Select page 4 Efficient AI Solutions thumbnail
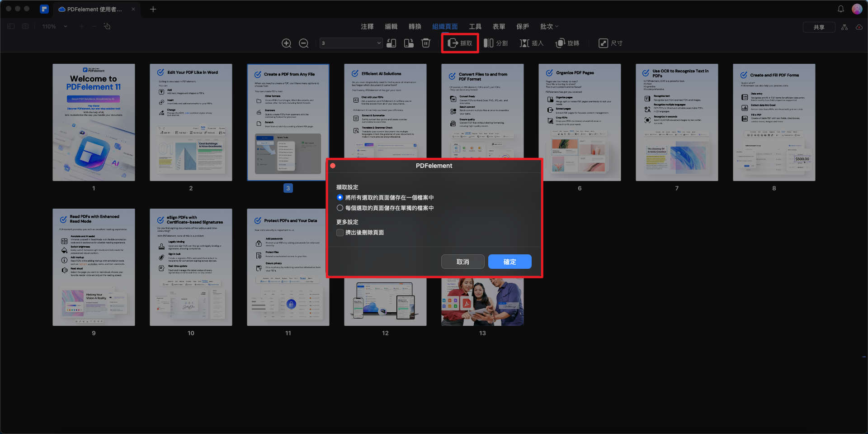This screenshot has width=868, height=434. click(385, 111)
